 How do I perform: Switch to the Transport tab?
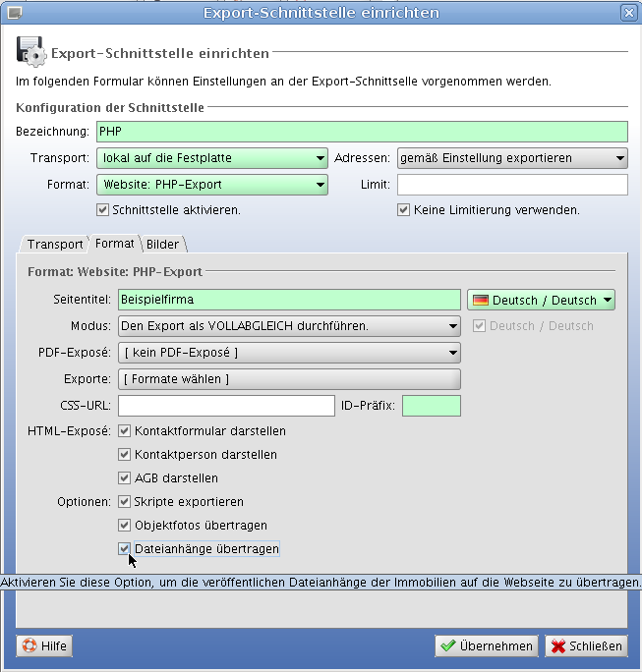pyautogui.click(x=54, y=244)
